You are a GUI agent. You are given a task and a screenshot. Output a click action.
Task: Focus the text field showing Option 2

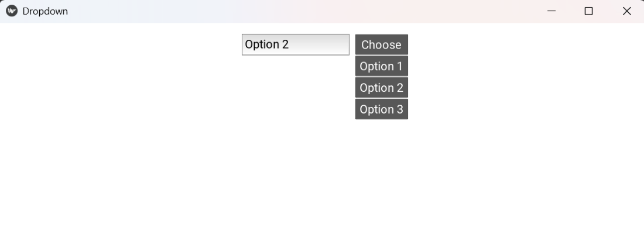(295, 44)
